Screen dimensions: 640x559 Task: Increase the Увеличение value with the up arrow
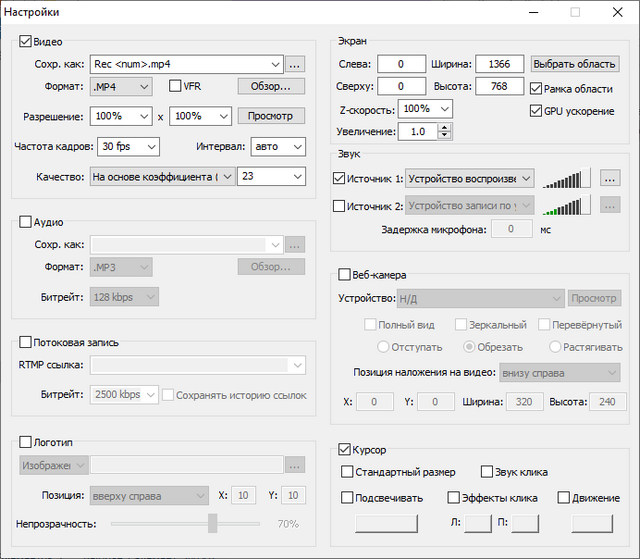pyautogui.click(x=444, y=127)
